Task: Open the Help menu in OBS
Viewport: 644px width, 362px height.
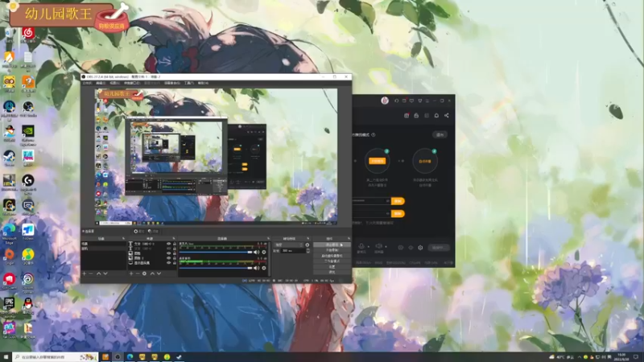Action: [x=203, y=83]
